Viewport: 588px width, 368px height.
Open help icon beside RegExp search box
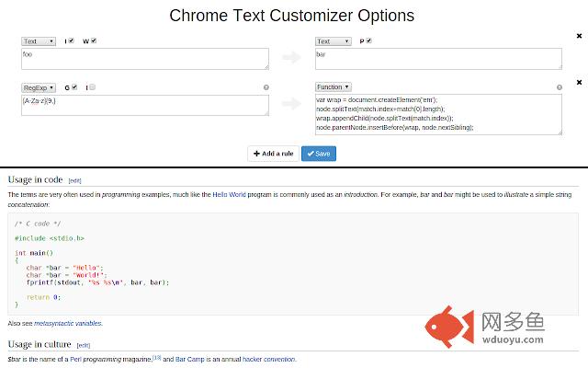[x=266, y=87]
